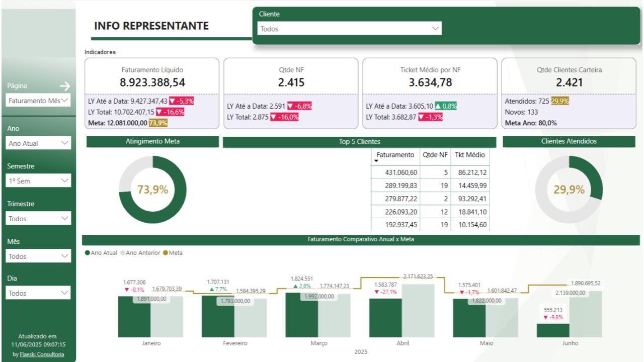Open the Dia filter dropdown
This screenshot has width=644, height=362.
tap(38, 293)
